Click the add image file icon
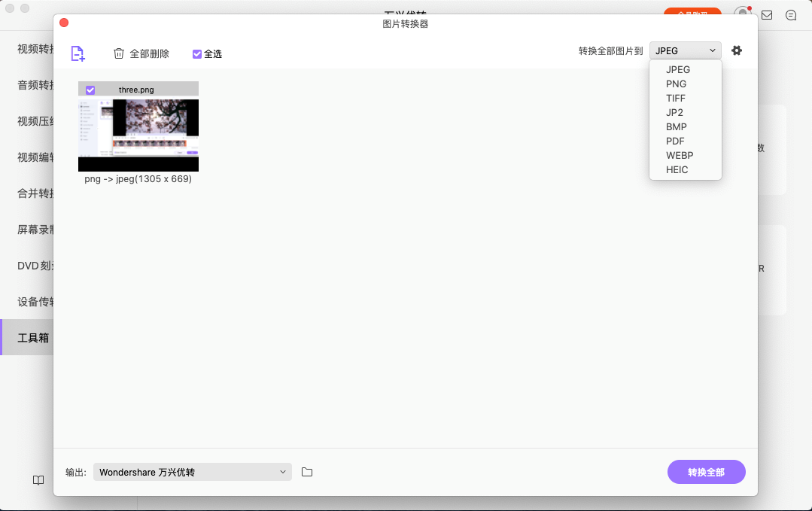The width and height of the screenshot is (812, 511). click(78, 53)
